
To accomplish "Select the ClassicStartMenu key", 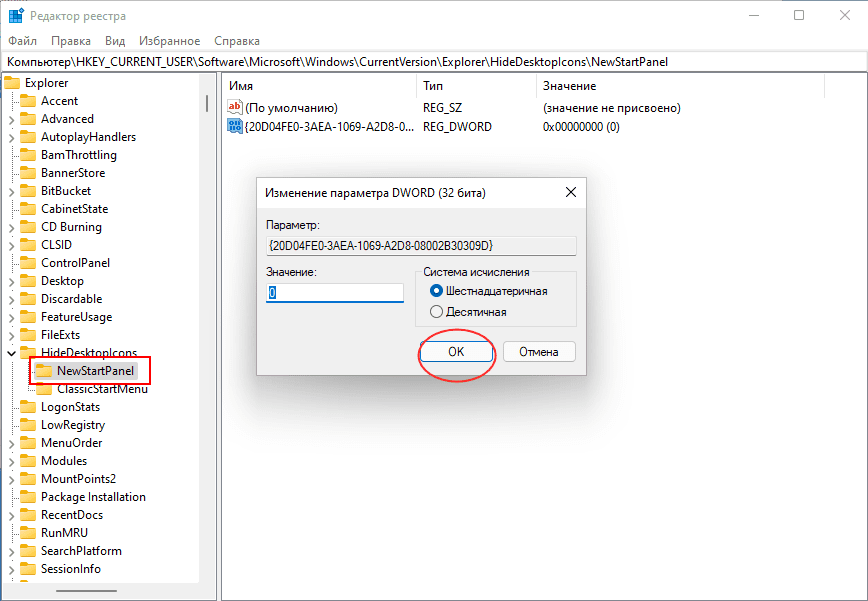I will click(102, 389).
